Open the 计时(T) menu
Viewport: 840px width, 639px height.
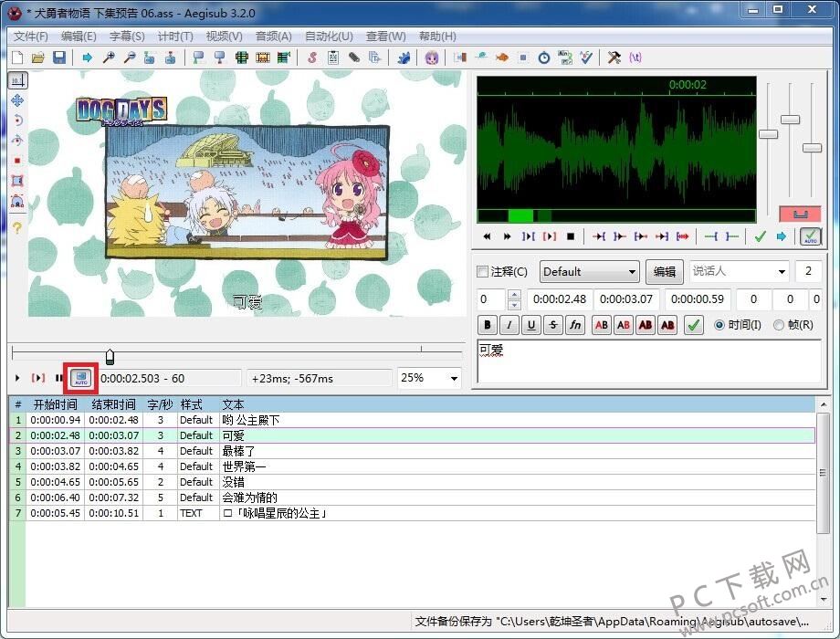(175, 36)
